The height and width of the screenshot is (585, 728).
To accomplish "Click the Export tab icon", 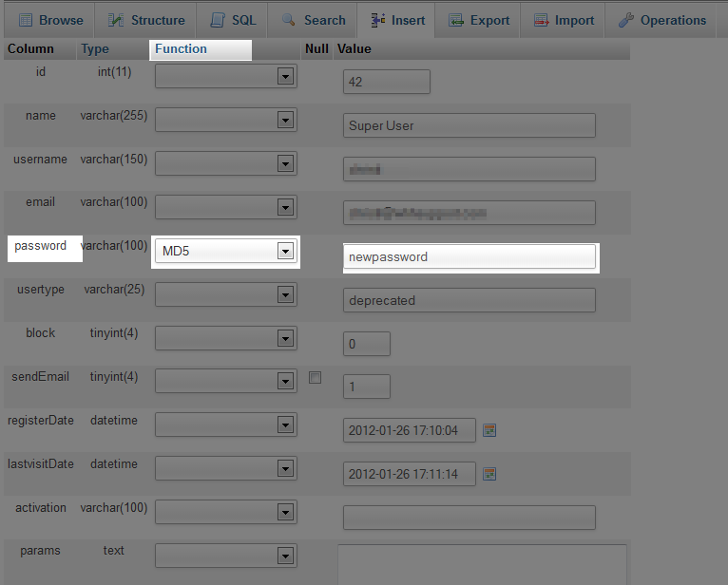I will point(456,20).
